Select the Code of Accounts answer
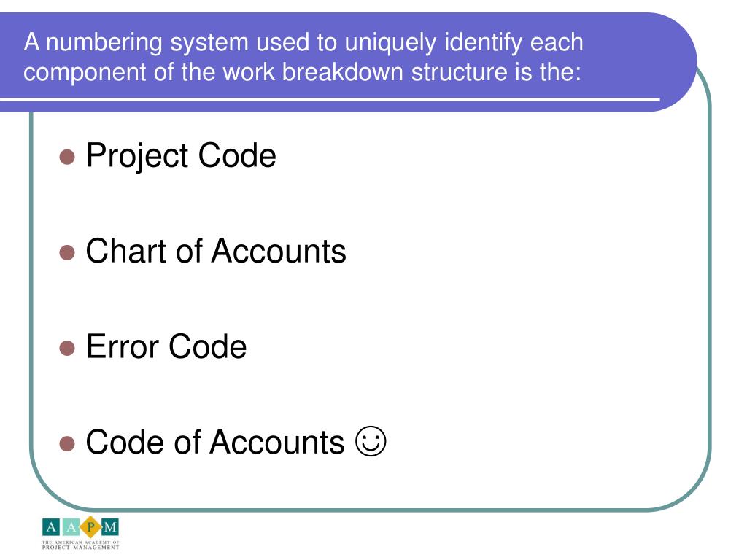747x560 pixels. (x=215, y=442)
